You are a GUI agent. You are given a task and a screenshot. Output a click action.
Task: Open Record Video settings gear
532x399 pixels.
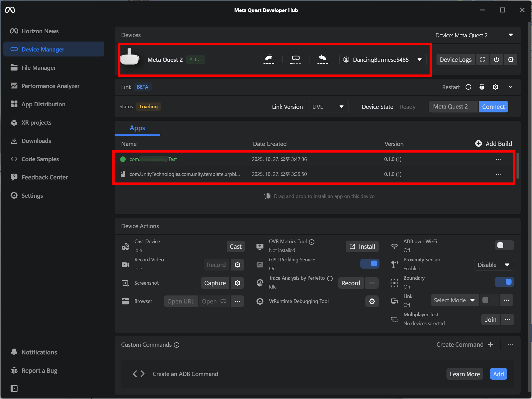click(x=237, y=265)
